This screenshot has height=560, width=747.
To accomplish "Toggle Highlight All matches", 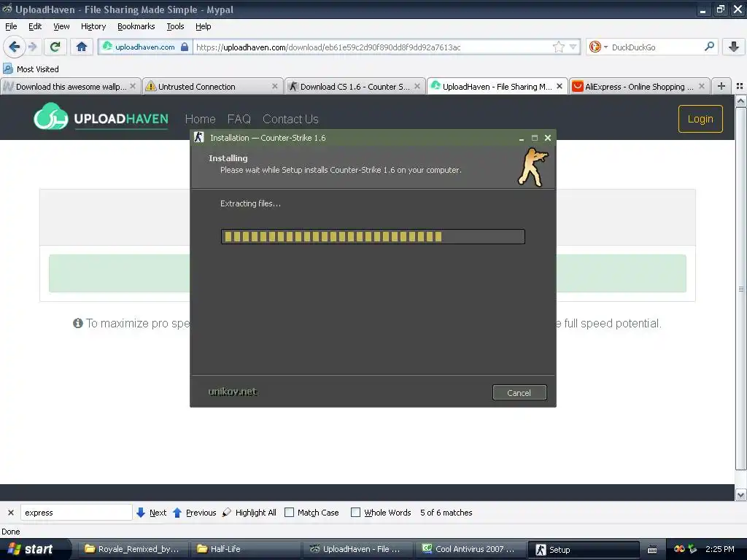I will [x=249, y=513].
